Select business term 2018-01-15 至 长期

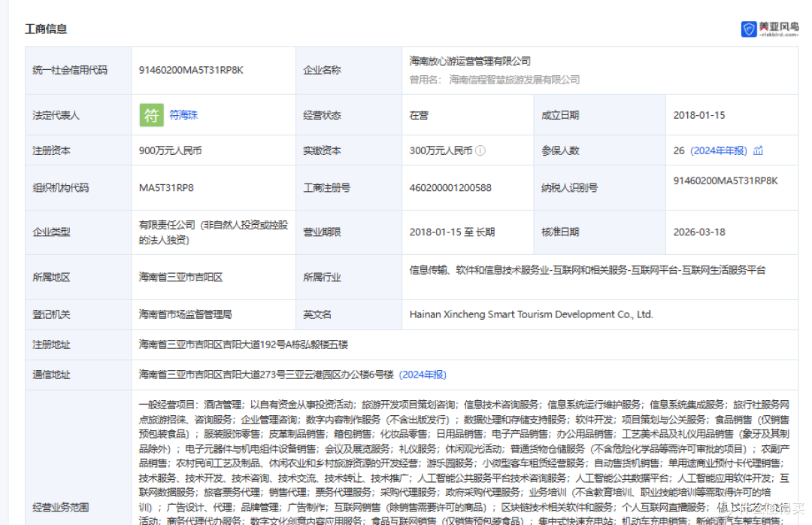[x=452, y=232]
